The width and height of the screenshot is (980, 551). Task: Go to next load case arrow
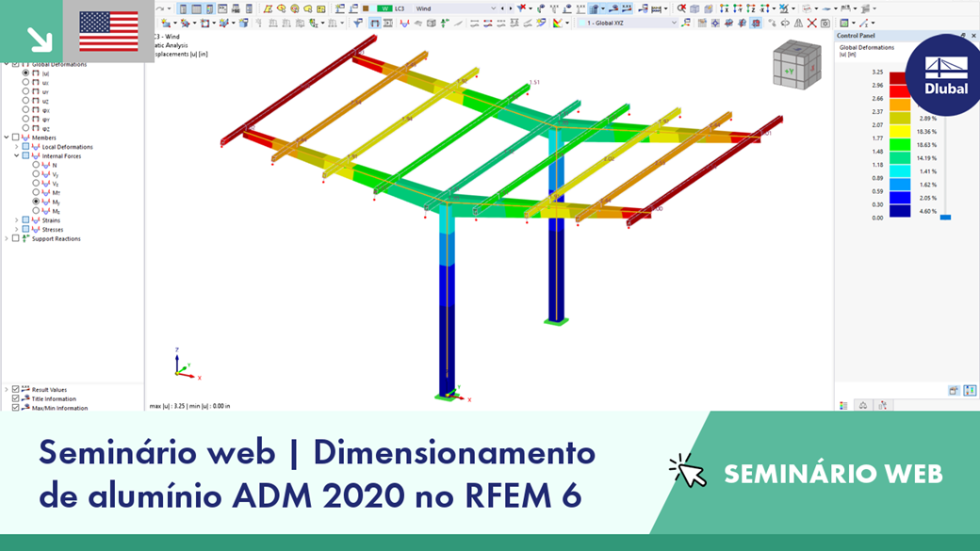point(511,8)
